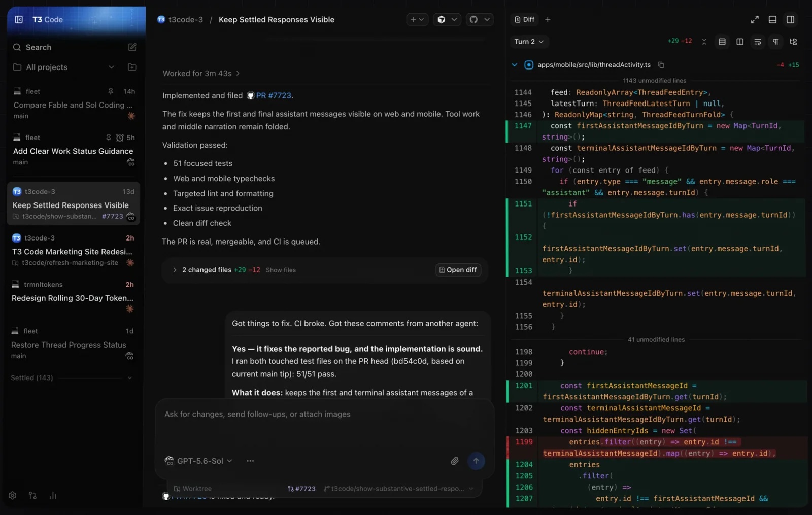Open the GPT-5.6-Sol model selector
Viewport: 812px width, 515px height.
[x=198, y=461]
